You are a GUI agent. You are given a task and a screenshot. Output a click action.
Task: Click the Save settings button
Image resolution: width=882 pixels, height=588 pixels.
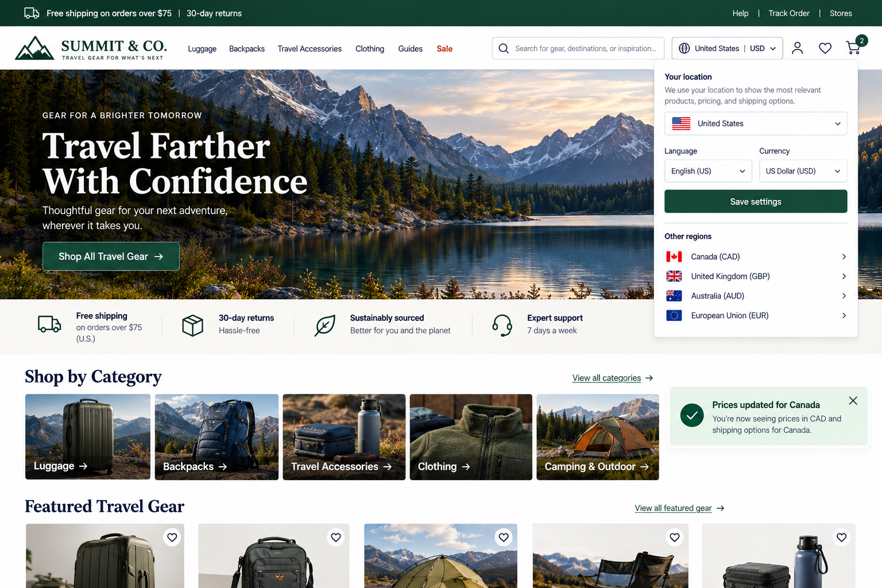coord(756,202)
